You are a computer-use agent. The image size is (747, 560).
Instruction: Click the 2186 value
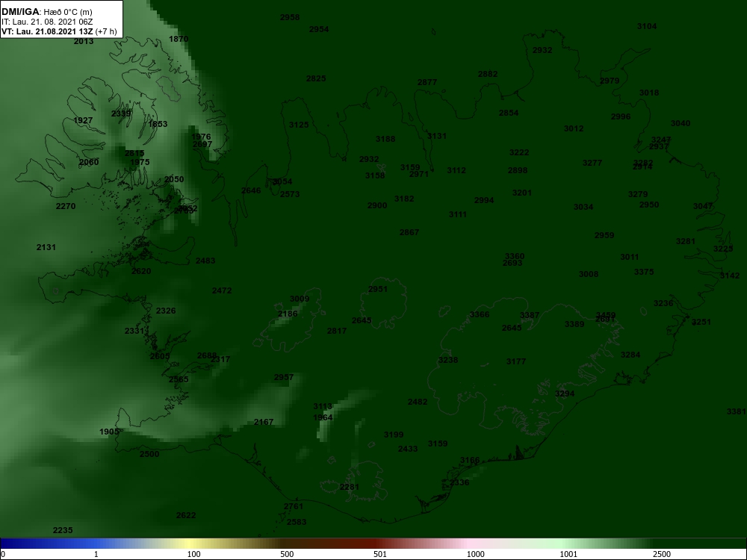pyautogui.click(x=288, y=314)
